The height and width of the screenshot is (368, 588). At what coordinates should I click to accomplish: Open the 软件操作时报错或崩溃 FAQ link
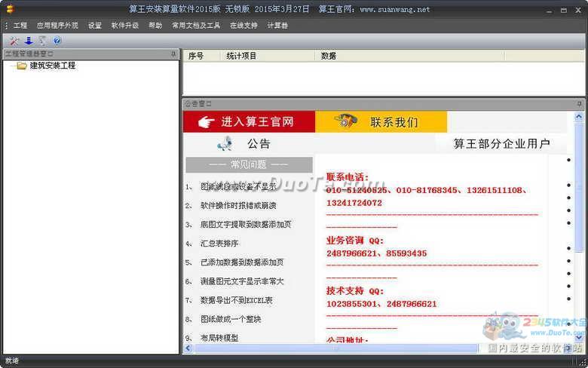238,206
